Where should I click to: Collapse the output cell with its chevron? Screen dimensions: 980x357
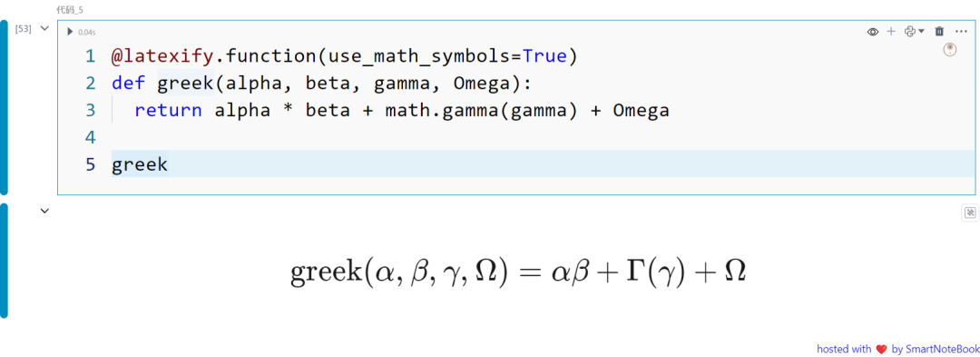[x=44, y=212]
